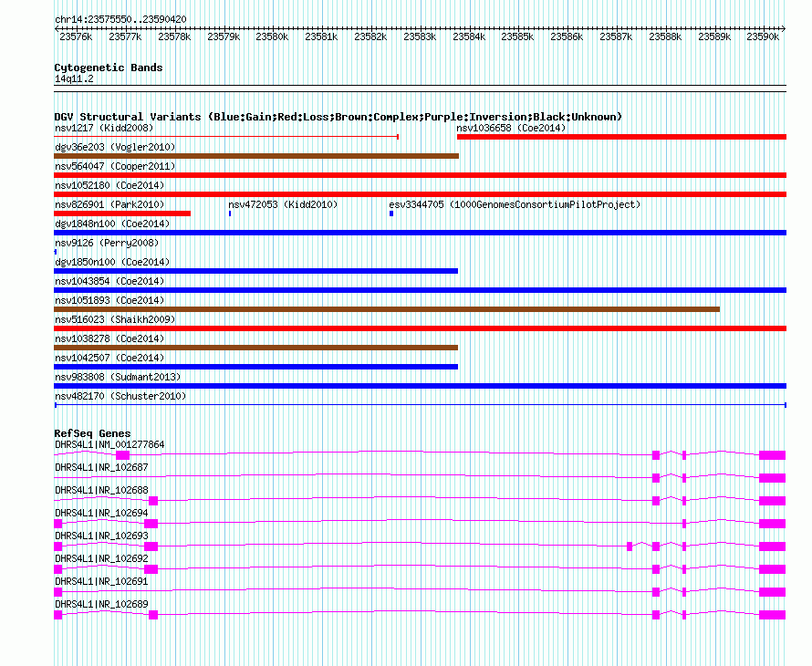Click the 23580k ruler tick label
The image size is (812, 666).
[272, 36]
